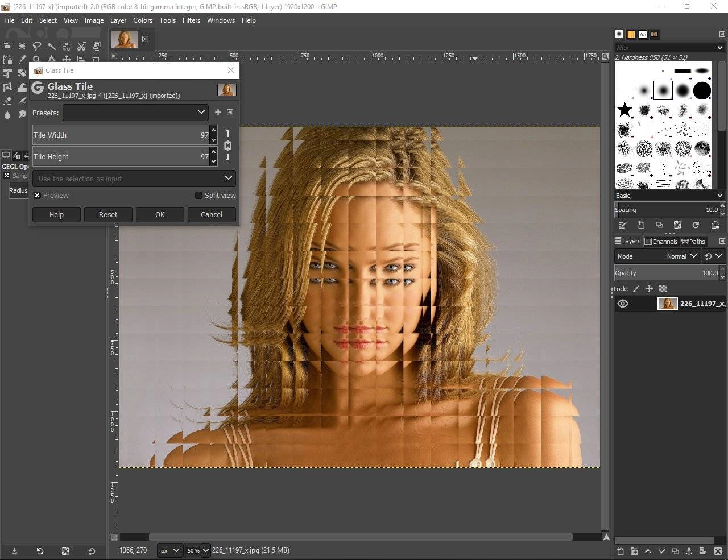Toggle lock pixels brush icon
Screen dimensions: 728x560
click(x=636, y=289)
